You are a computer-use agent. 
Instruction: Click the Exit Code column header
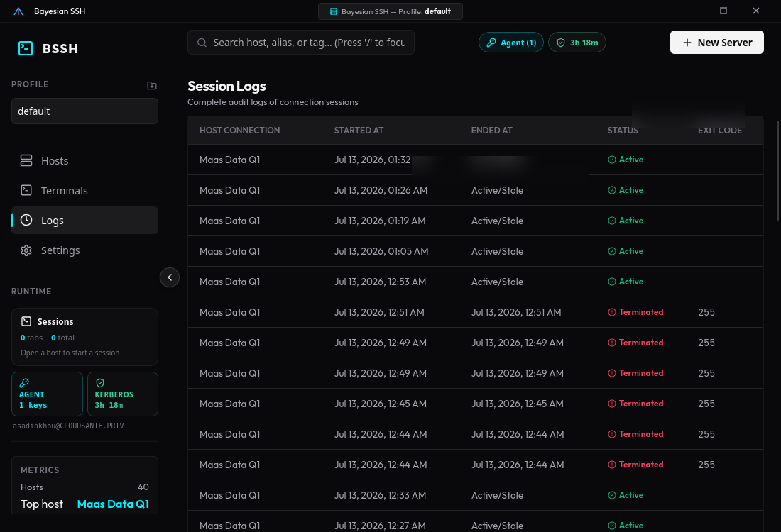[720, 131]
